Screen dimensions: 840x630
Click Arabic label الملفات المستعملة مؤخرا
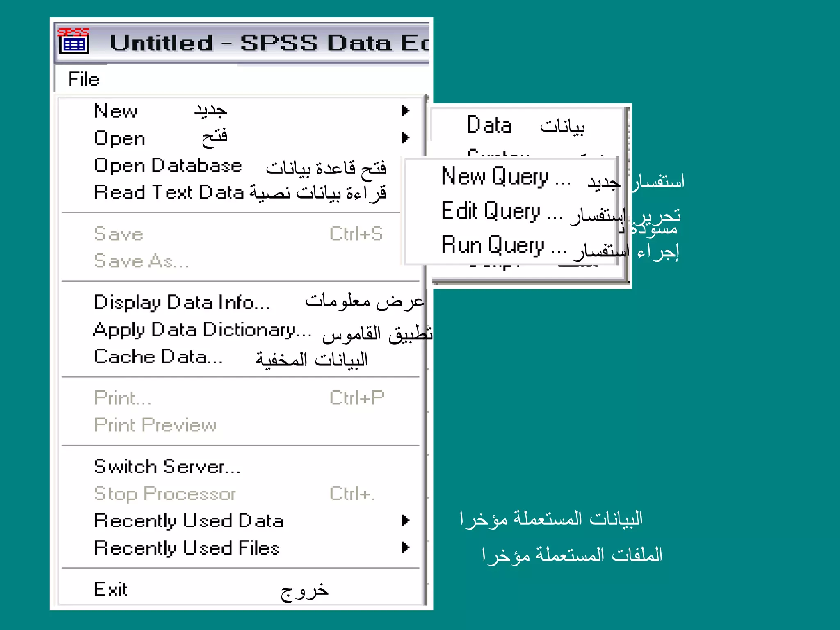tap(572, 555)
